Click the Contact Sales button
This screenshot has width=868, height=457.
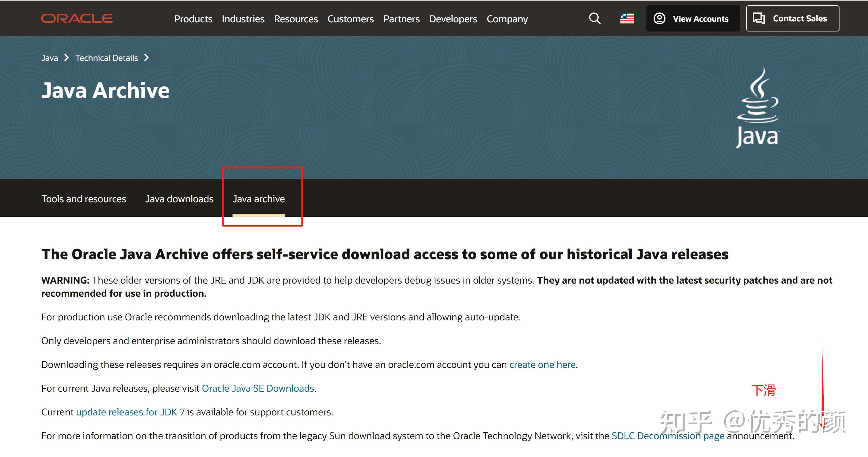point(793,18)
